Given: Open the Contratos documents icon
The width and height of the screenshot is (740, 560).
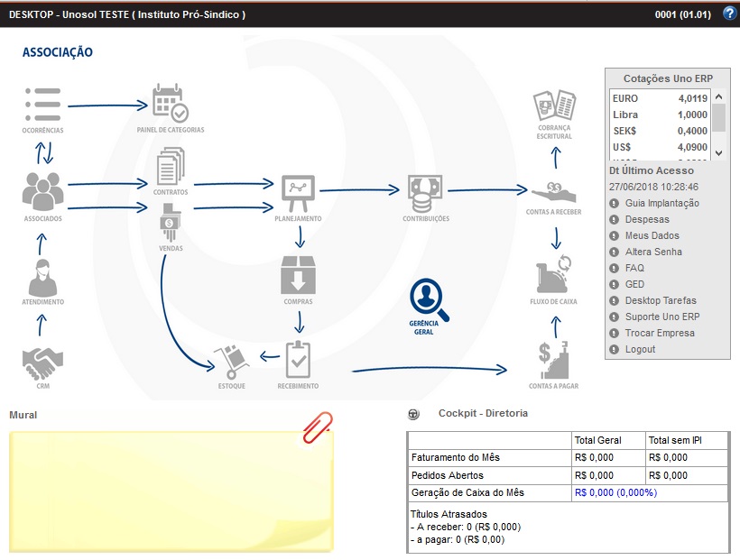Looking at the screenshot, I should (x=170, y=166).
